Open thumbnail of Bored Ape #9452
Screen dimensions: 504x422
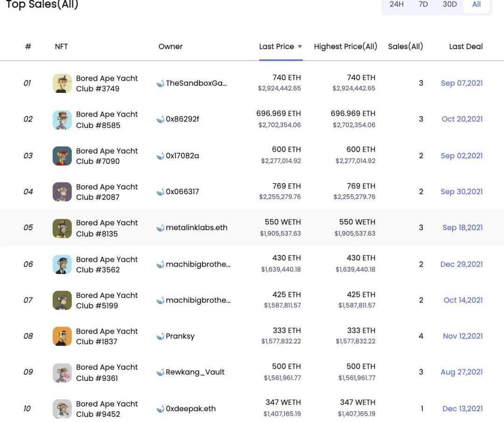pyautogui.click(x=62, y=408)
